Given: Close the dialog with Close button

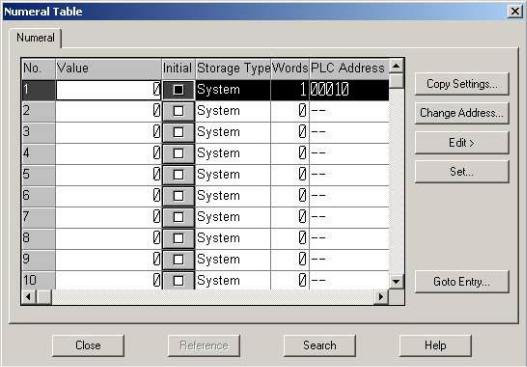Looking at the screenshot, I should [x=88, y=345].
